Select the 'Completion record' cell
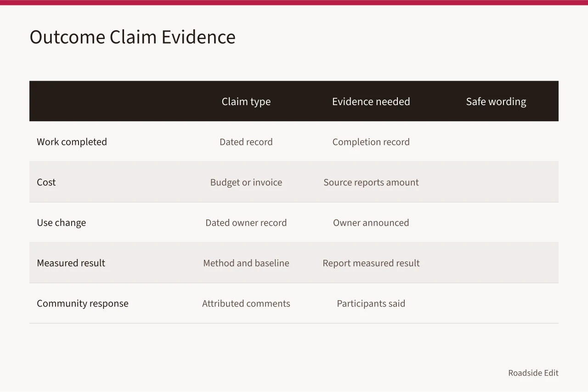The image size is (588, 392). 371,142
